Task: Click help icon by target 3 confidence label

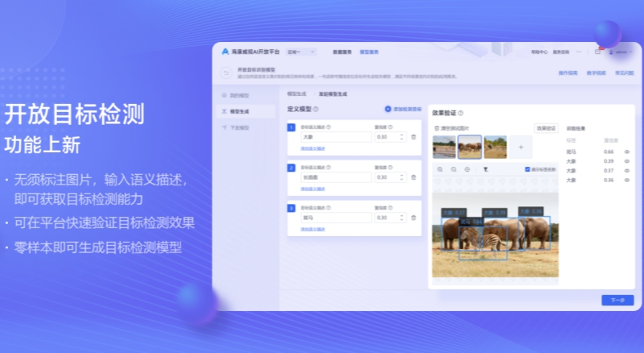Action: coord(390,208)
